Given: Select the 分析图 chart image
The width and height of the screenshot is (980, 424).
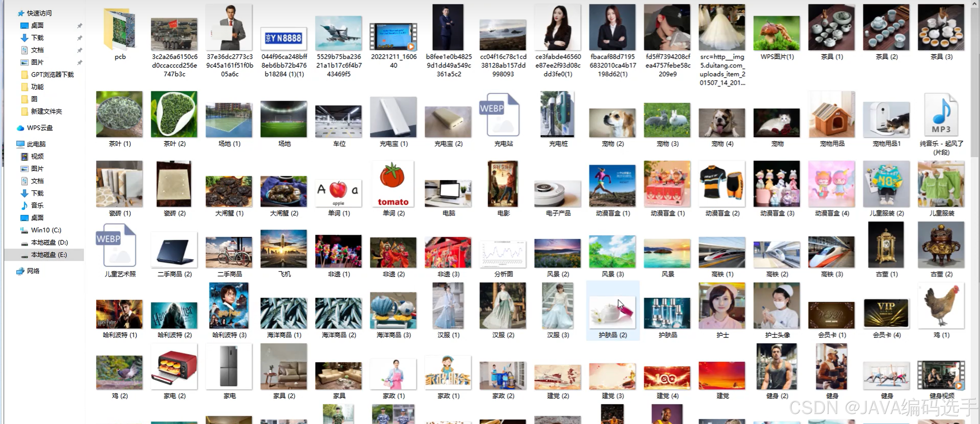Looking at the screenshot, I should click(503, 254).
